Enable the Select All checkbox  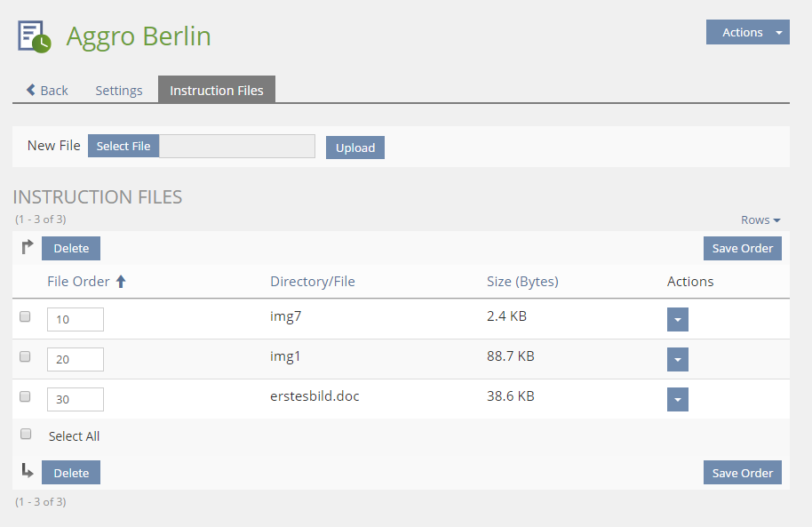coord(26,435)
